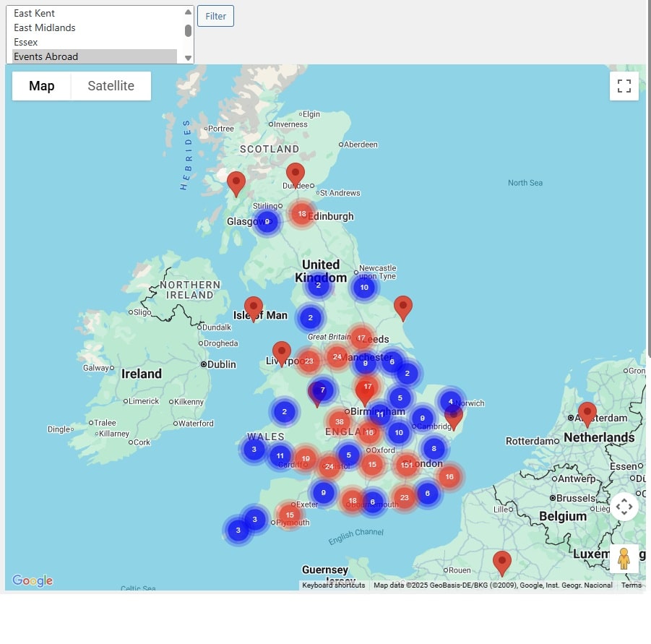The width and height of the screenshot is (651, 644).
Task: Click the red pin in northern France
Action: [501, 562]
